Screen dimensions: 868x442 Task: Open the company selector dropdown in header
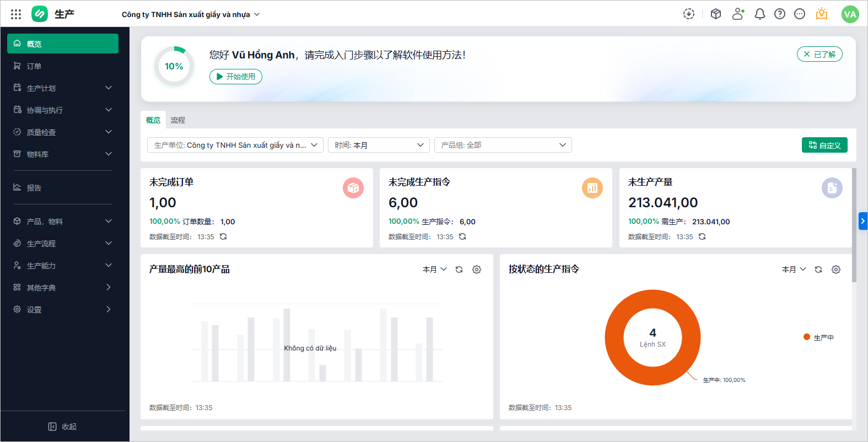click(191, 14)
